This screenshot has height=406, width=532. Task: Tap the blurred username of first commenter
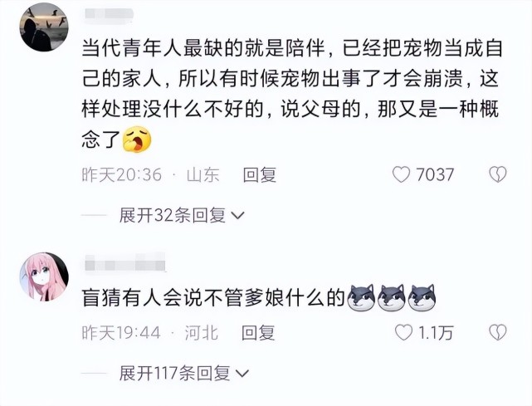108,15
